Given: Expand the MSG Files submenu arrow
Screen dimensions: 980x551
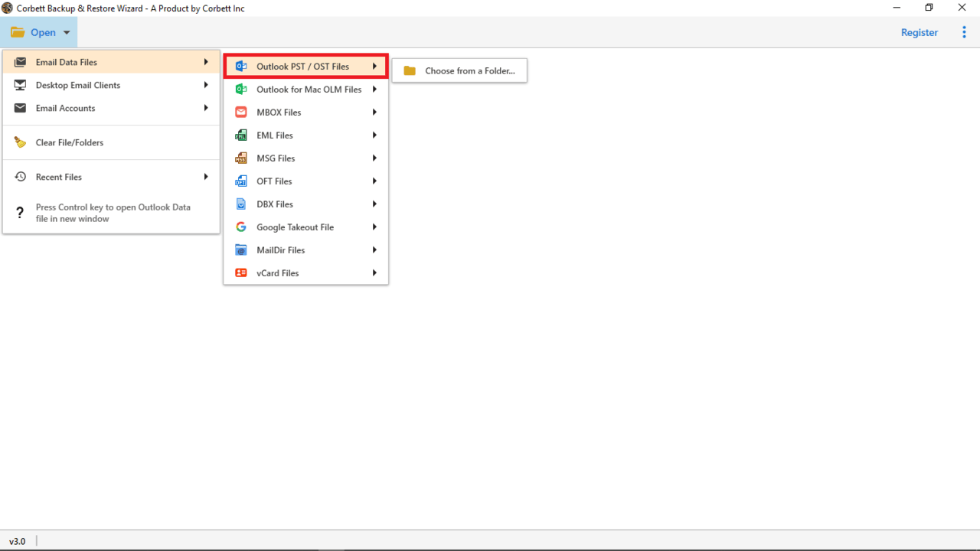Looking at the screenshot, I should point(374,158).
